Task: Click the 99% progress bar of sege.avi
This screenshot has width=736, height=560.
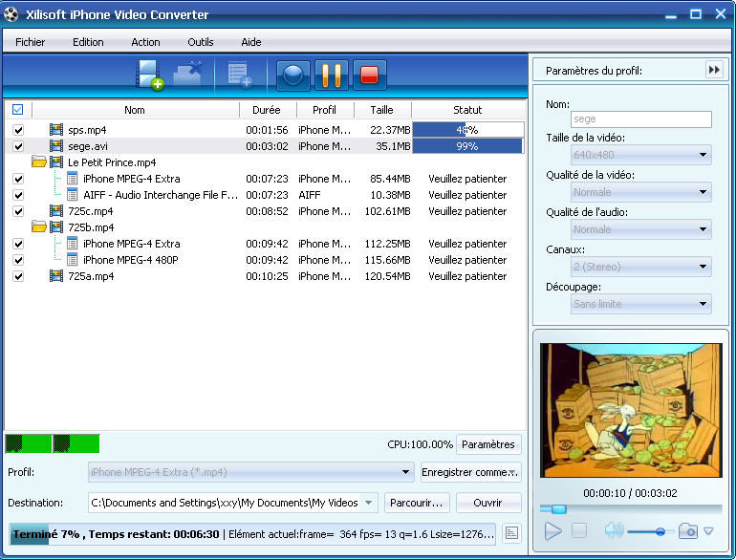Action: click(468, 146)
